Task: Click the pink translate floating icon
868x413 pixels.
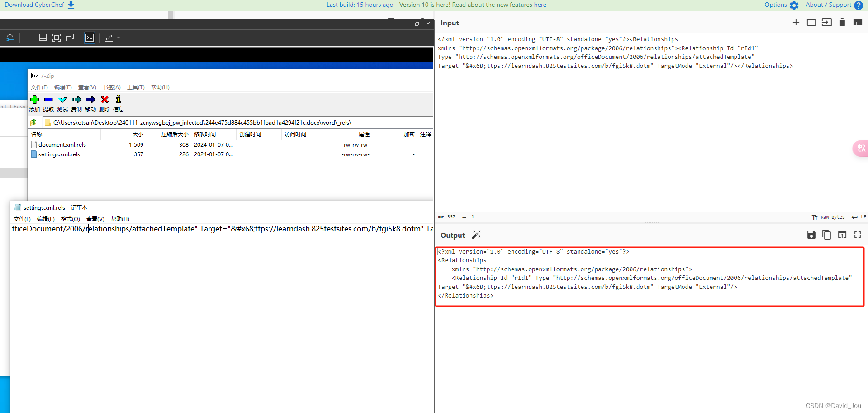Action: [861, 149]
